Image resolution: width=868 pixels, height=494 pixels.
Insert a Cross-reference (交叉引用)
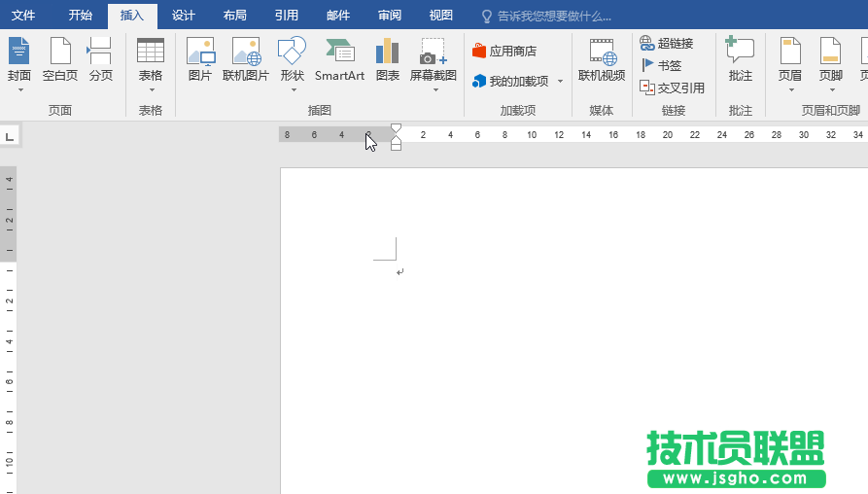[672, 88]
